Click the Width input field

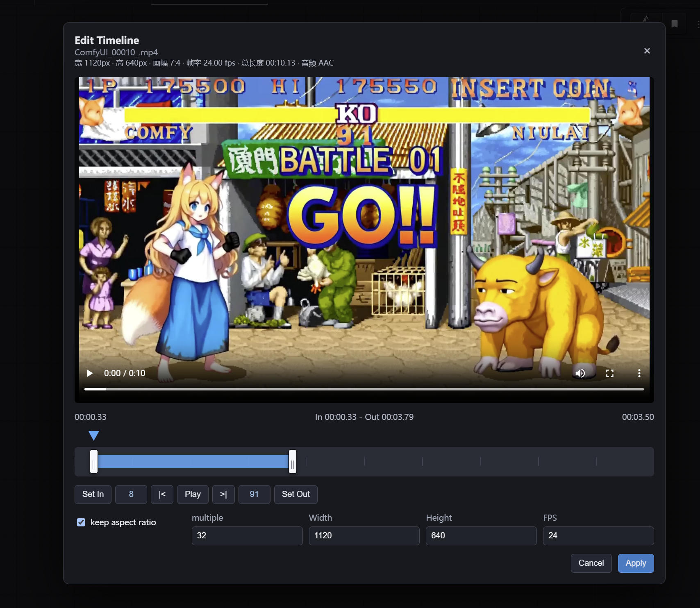tap(364, 536)
